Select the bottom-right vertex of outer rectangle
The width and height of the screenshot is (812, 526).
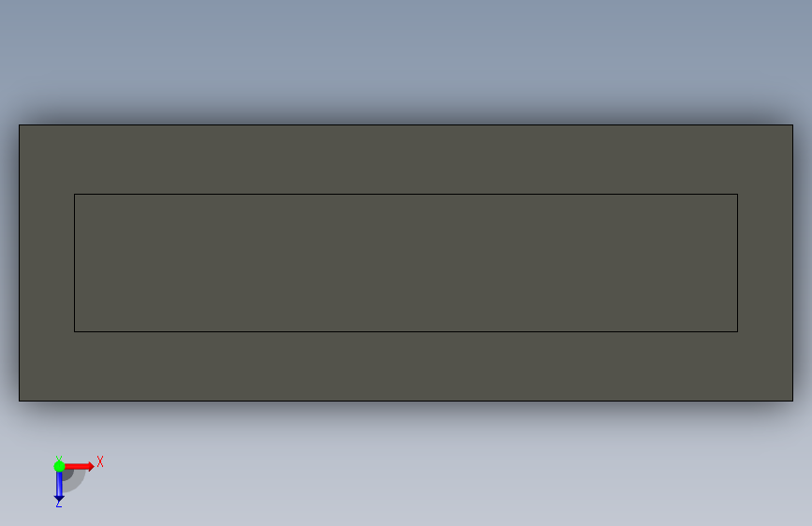click(793, 401)
